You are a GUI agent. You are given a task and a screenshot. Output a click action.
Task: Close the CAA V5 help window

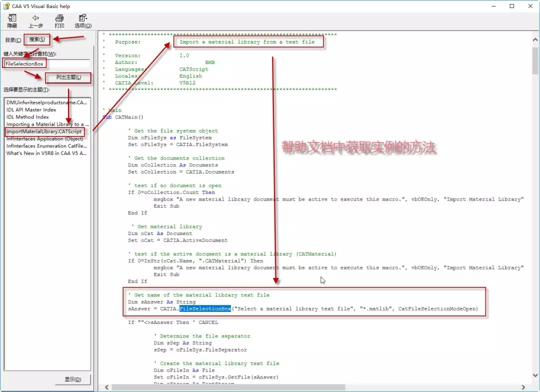(530, 6)
